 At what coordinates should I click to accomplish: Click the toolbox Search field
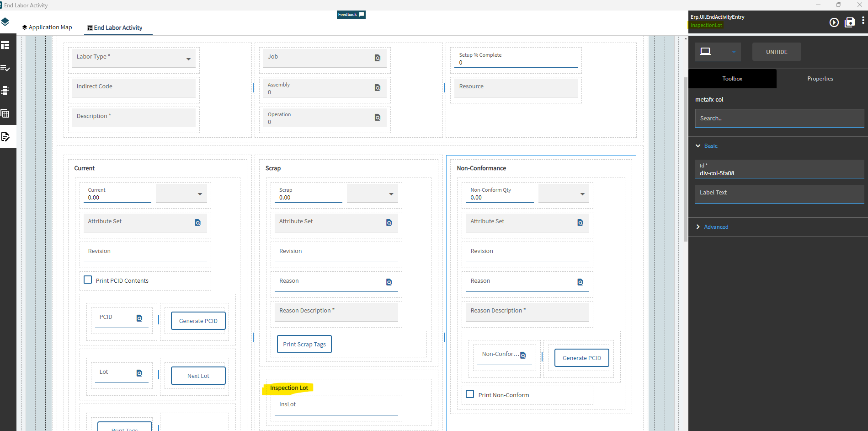[779, 118]
